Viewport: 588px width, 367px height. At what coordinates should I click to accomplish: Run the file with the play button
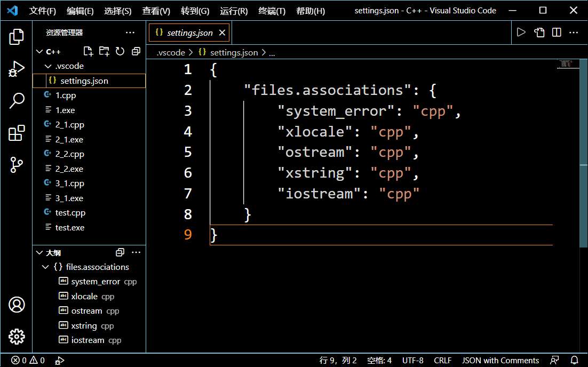tap(521, 33)
